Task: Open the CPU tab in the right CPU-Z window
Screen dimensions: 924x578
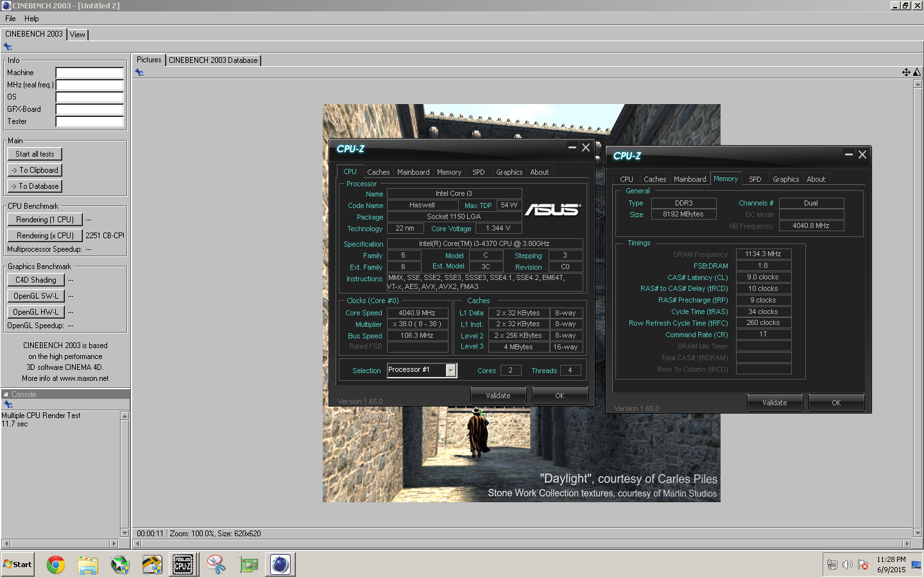Action: tap(627, 179)
